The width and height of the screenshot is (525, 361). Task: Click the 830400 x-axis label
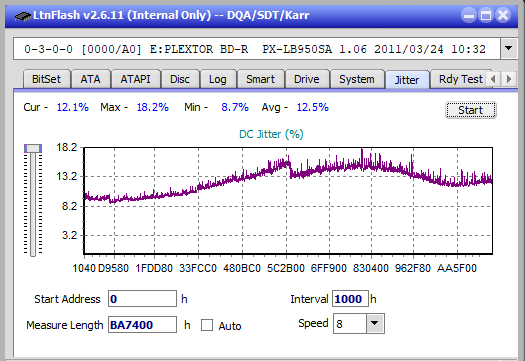[371, 268]
